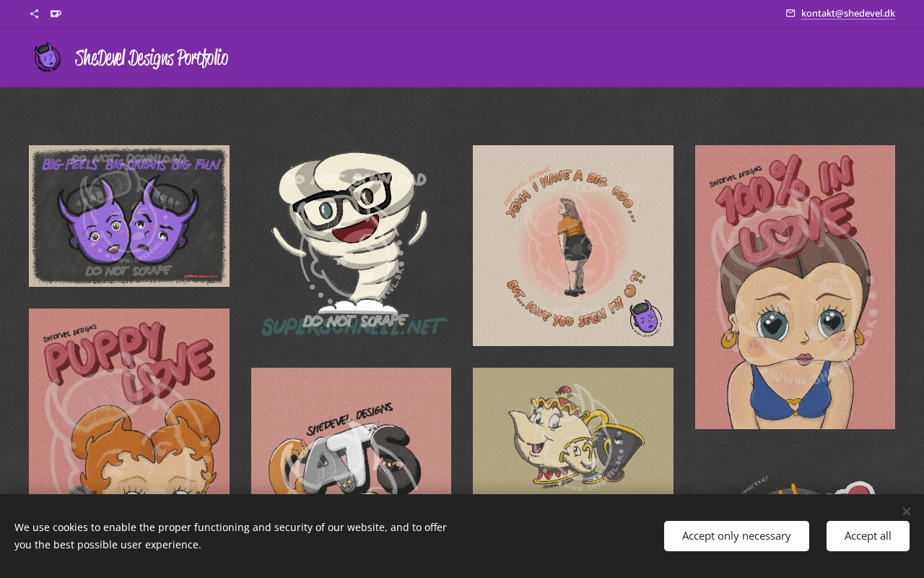
Task: Click the purple devil badge in Big Ego artwork
Action: (645, 319)
